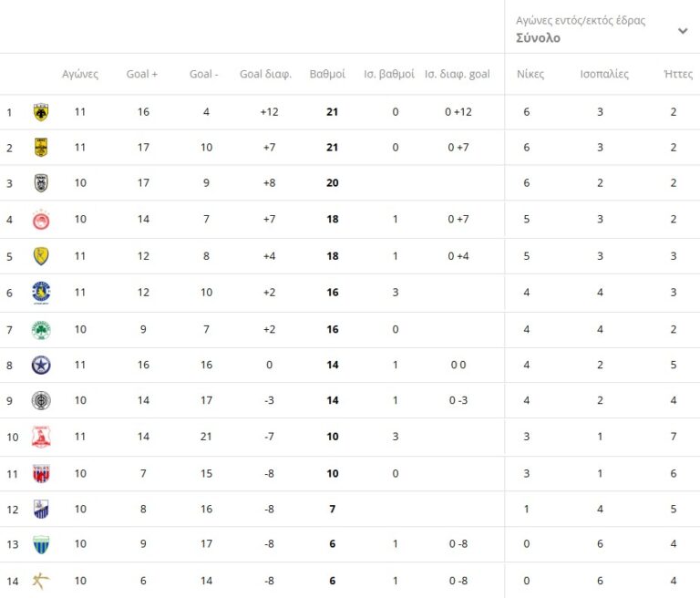Click the Panathinaikos green shamrock crest
This screenshot has width=700, height=598.
click(x=41, y=329)
